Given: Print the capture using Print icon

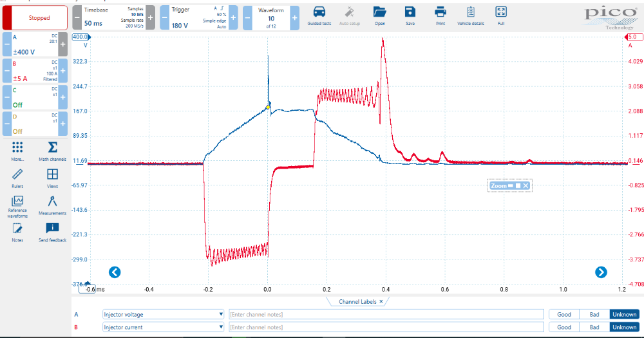Looking at the screenshot, I should click(440, 13).
